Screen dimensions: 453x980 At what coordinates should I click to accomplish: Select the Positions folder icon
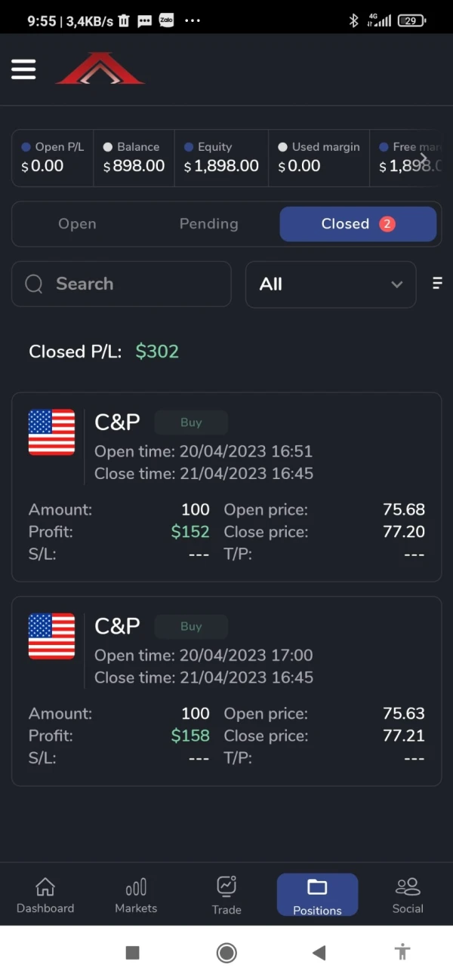[317, 887]
